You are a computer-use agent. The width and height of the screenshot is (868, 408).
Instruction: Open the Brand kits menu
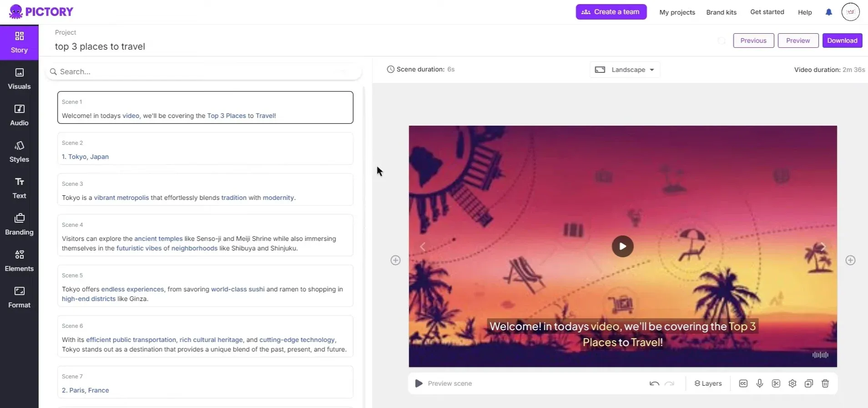721,12
